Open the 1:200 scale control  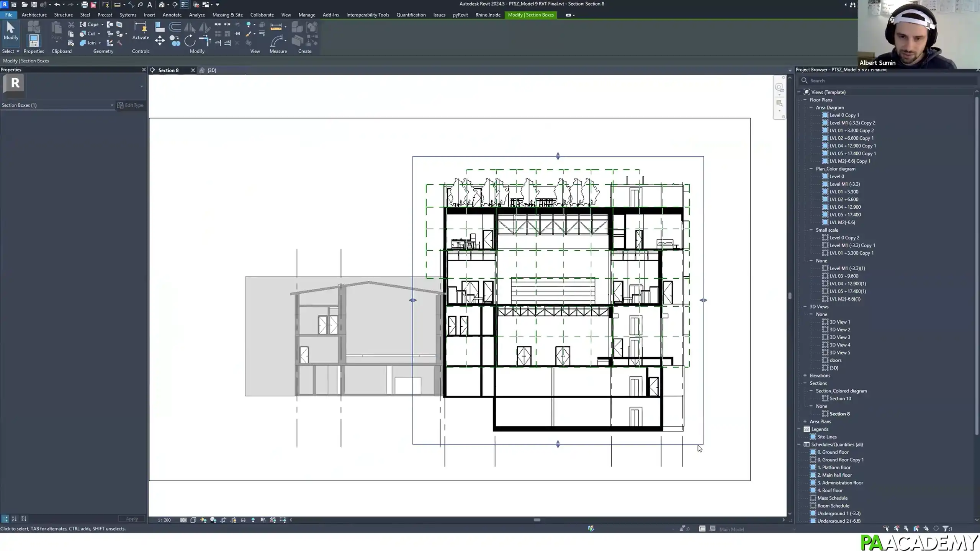pyautogui.click(x=164, y=520)
